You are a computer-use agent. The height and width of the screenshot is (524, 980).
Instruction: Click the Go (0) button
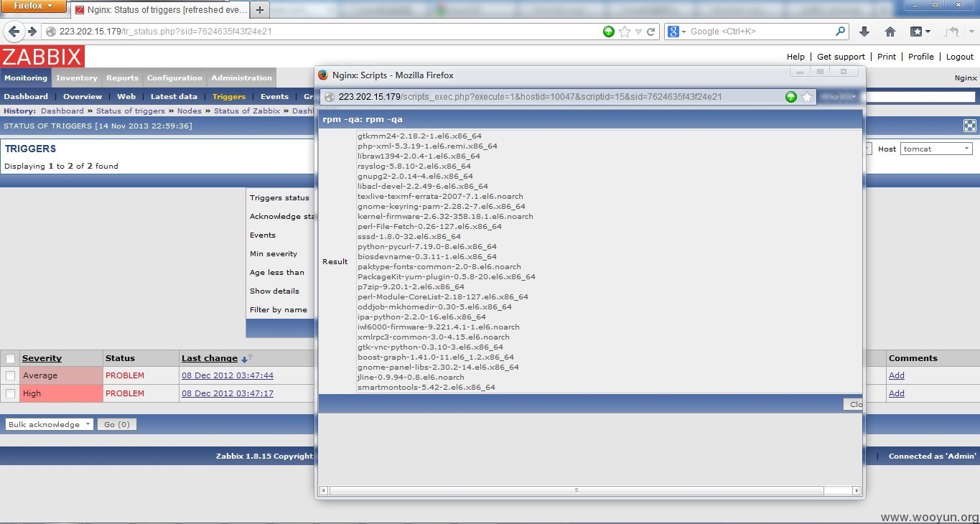pos(117,424)
